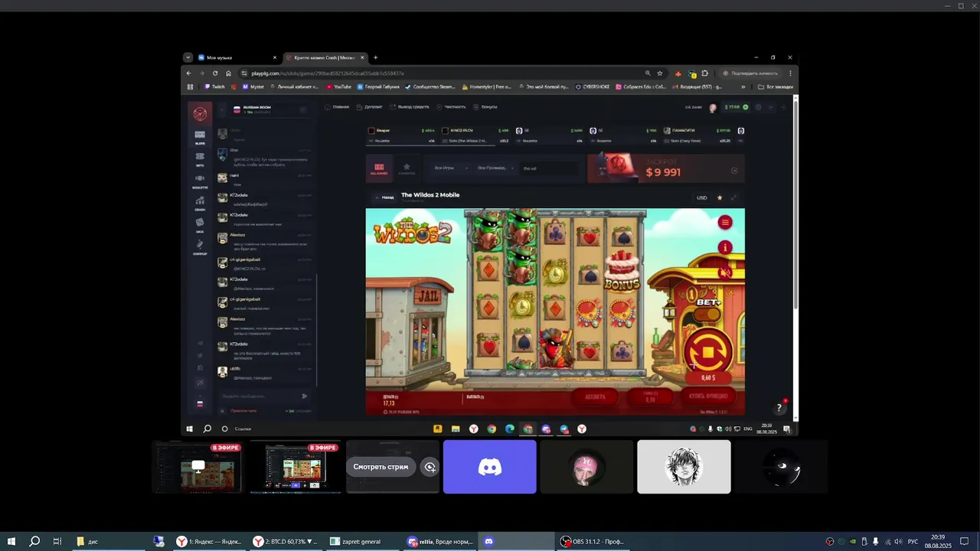The height and width of the screenshot is (551, 980).
Task: Open the Все закладки folder
Action: (x=775, y=87)
